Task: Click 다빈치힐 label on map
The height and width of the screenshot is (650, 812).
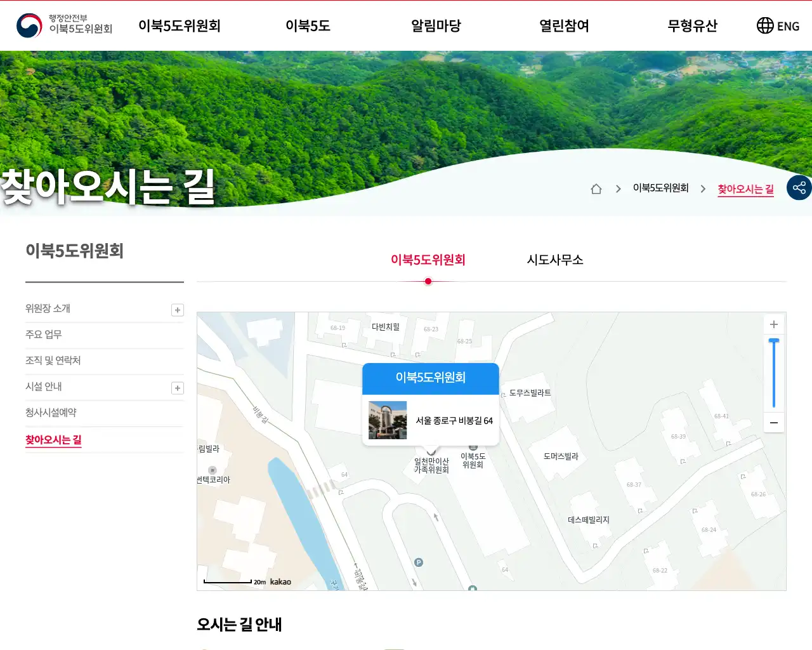Action: (385, 327)
